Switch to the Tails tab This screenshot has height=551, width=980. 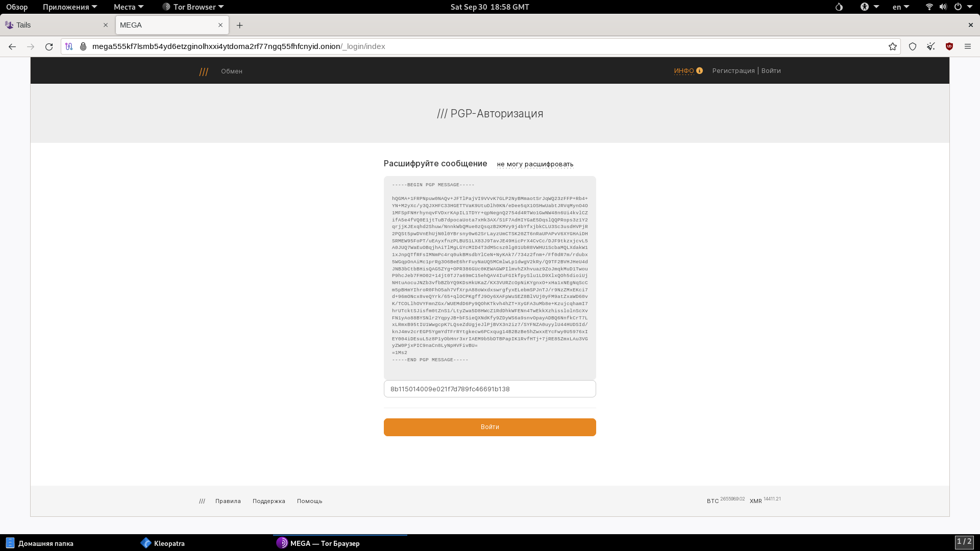pos(51,25)
